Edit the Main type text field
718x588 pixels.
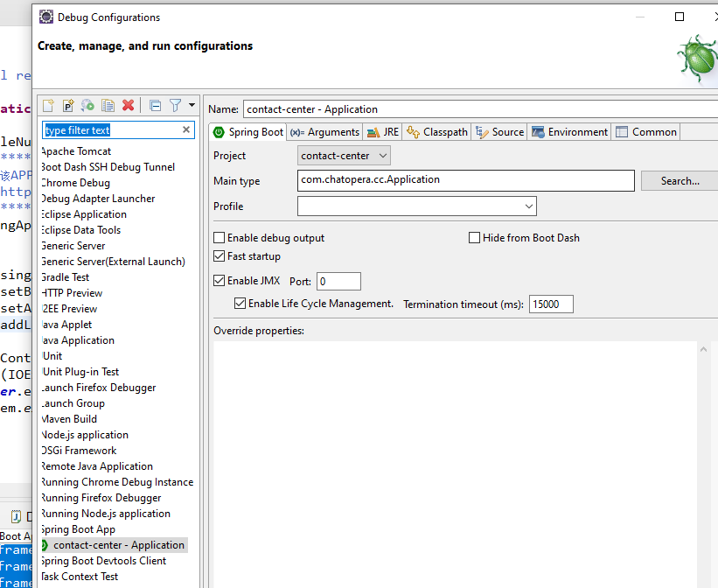465,180
